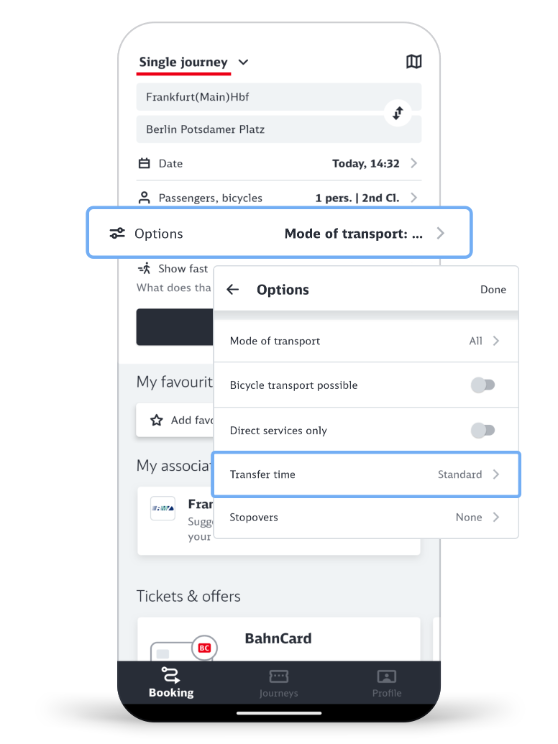Switch to the Journeys tab
Viewport: 558px width, 744px height.
279,683
